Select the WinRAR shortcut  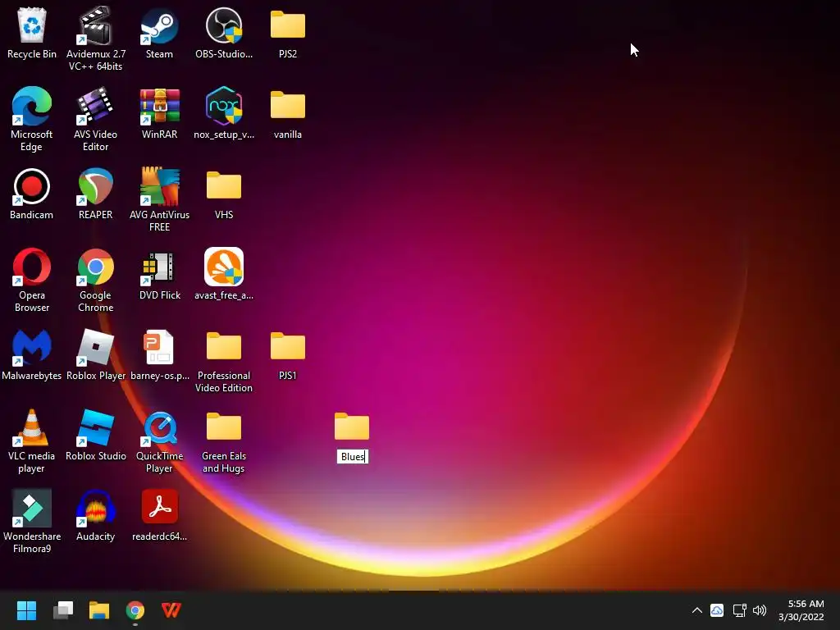pyautogui.click(x=159, y=106)
